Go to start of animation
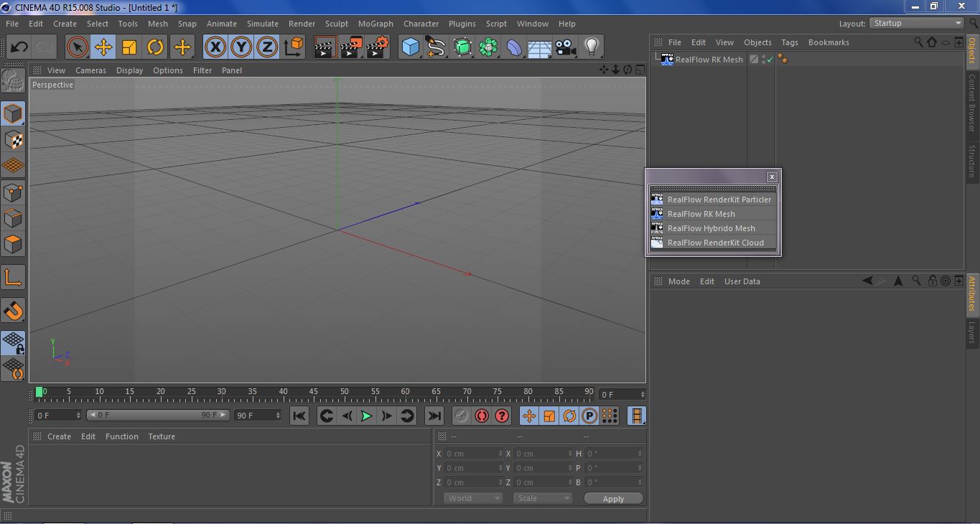The width and height of the screenshot is (980, 524). click(299, 416)
